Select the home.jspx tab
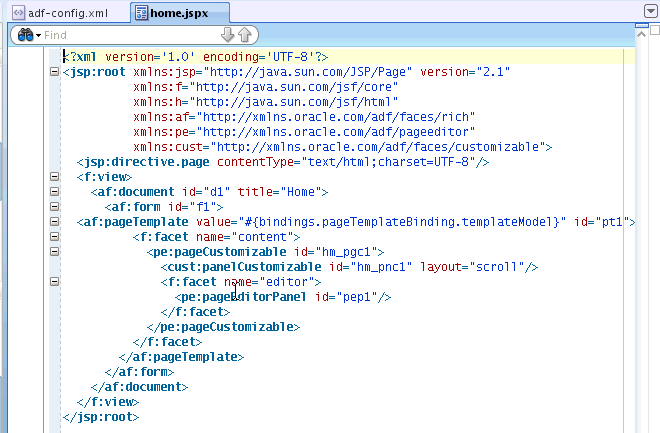This screenshot has height=433, width=660. [x=179, y=13]
